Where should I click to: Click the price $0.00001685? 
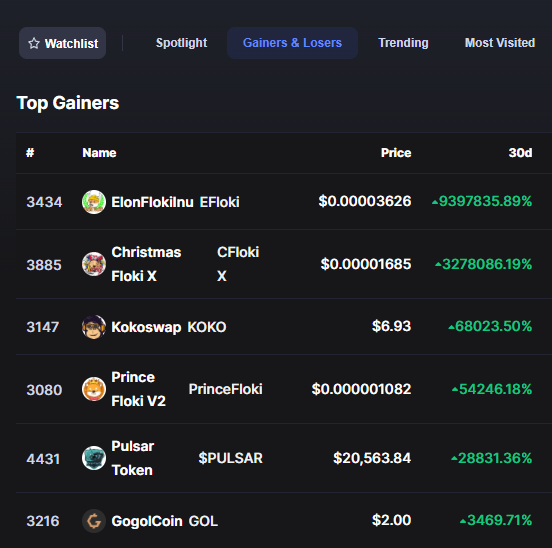[366, 264]
